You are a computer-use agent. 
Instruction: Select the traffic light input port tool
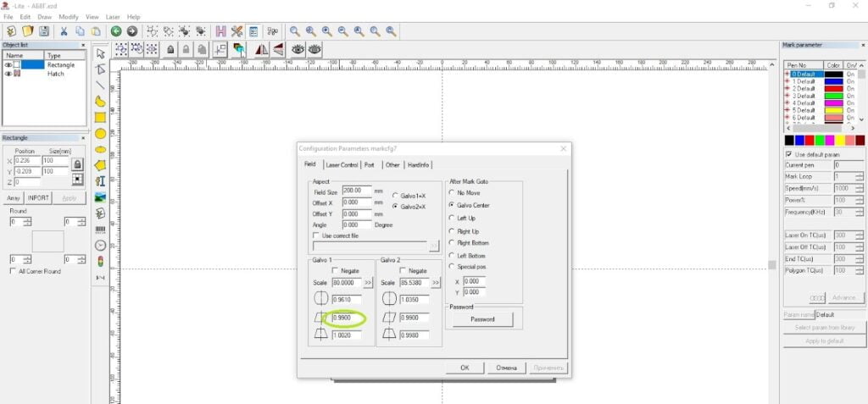100,261
